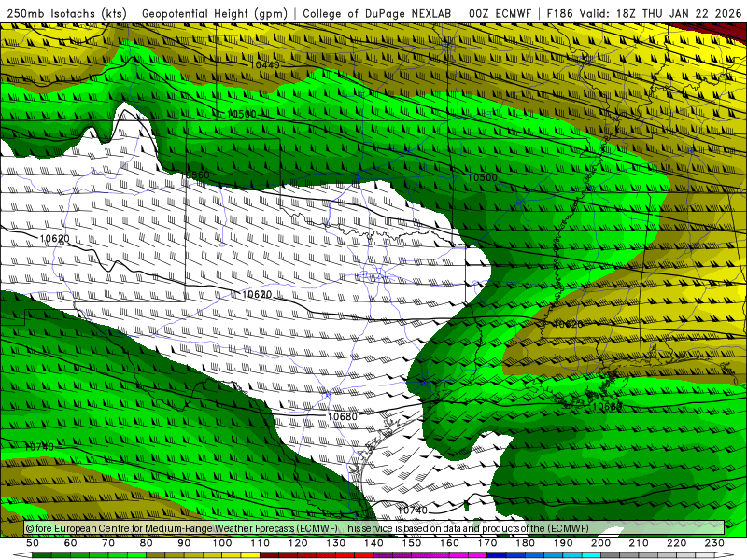Click the 180 knot colorbar label
The width and height of the screenshot is (747, 560).
click(526, 543)
